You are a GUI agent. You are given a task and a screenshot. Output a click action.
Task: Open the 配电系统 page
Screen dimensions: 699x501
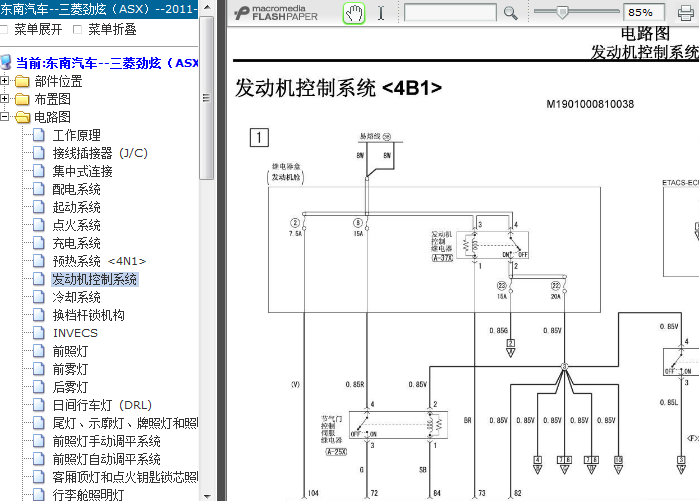(x=76, y=189)
